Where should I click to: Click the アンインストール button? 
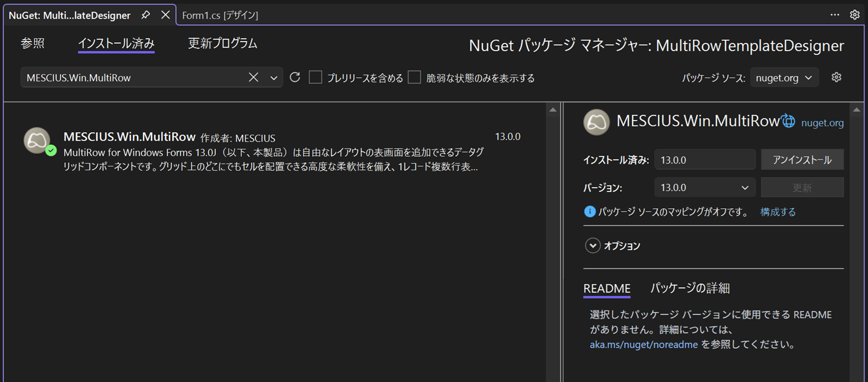coord(802,160)
